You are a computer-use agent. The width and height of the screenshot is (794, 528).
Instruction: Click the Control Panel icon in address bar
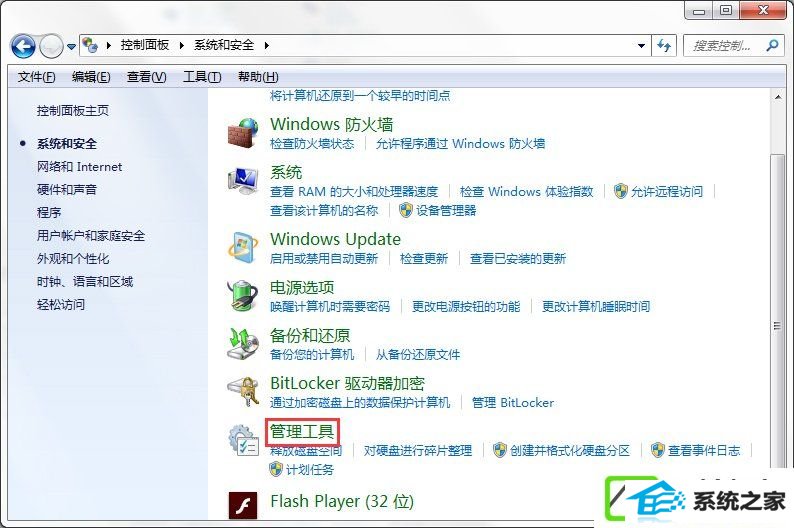pos(90,46)
